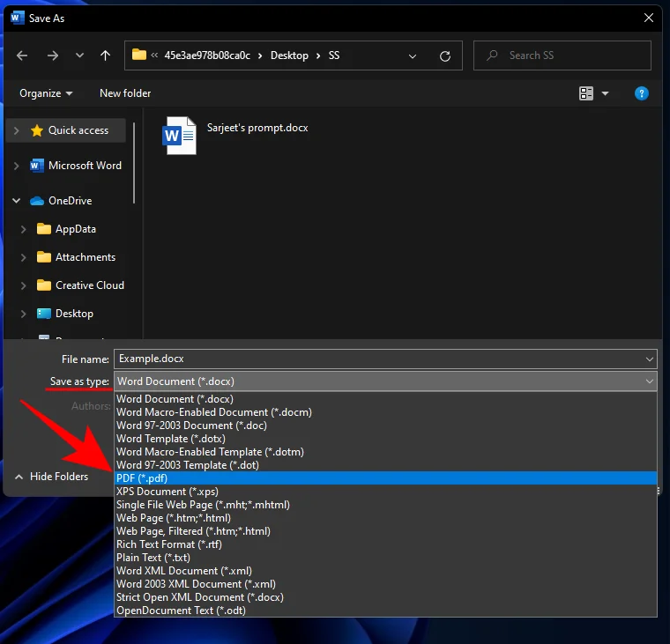Viewport: 670px width, 644px height.
Task: Click Hide Folders button
Action: [51, 477]
